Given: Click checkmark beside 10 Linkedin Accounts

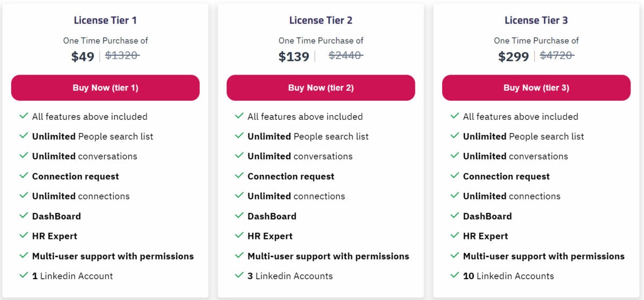Looking at the screenshot, I should click(x=455, y=275).
